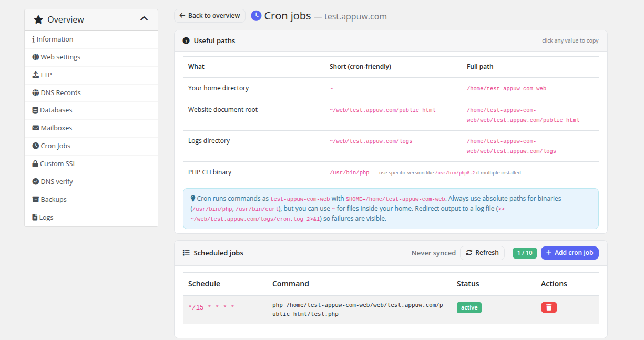This screenshot has height=340, width=644.
Task: Open DNS Records page
Action: click(x=91, y=93)
